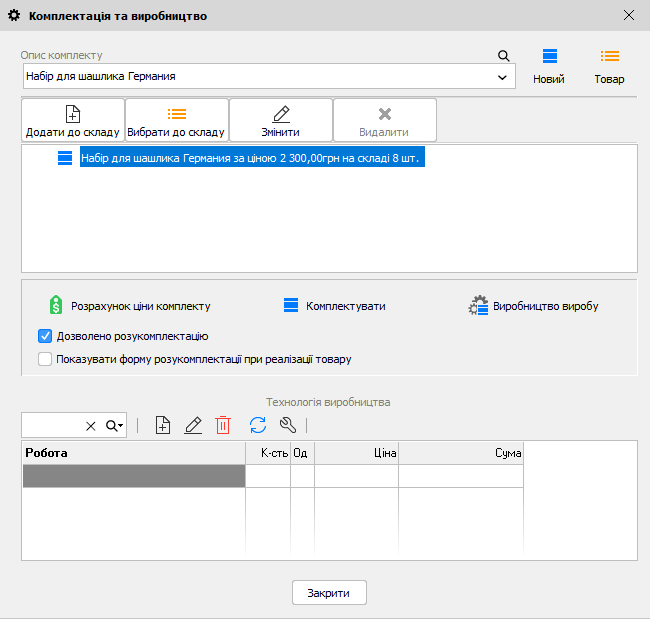Screen dimensions: 650x619
Task: Click the refresh icon in technology toolbar
Action: (258, 426)
